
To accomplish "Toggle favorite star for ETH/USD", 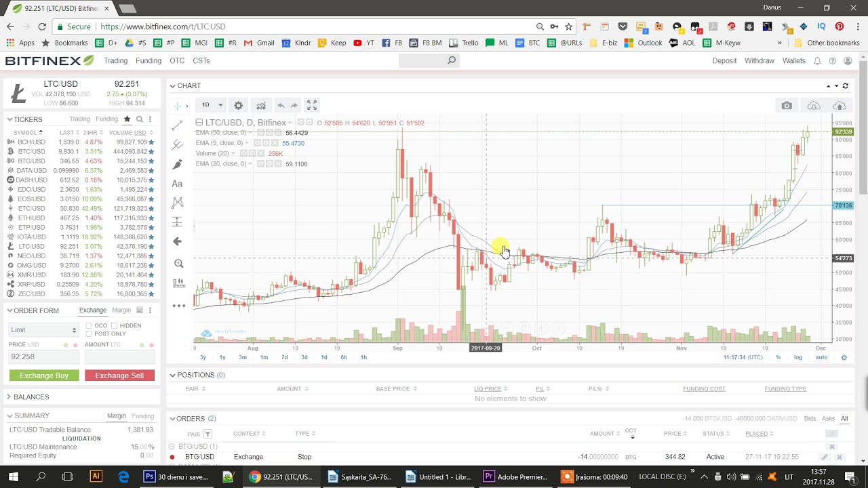I will click(151, 218).
